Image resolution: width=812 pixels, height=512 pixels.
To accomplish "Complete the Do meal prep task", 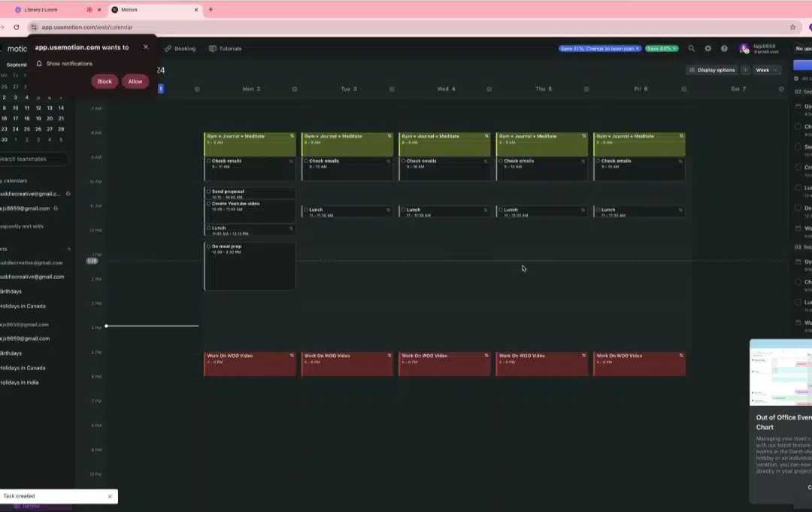I will click(209, 247).
